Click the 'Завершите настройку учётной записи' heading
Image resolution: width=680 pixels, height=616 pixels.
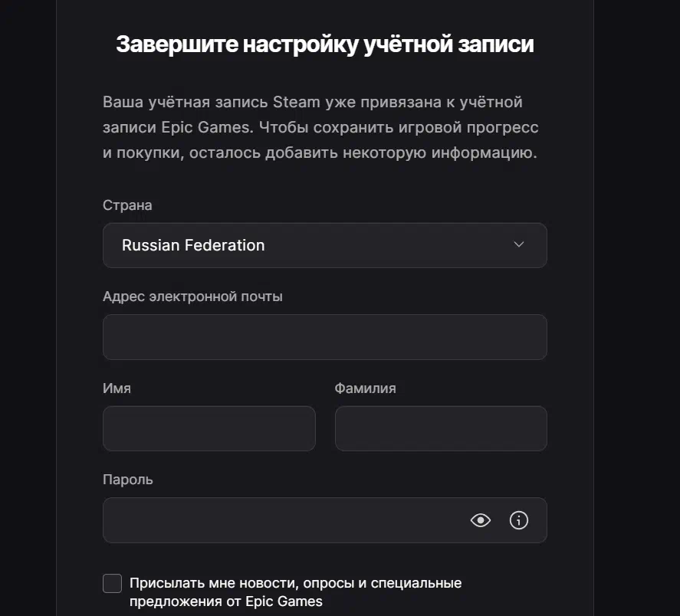pyautogui.click(x=325, y=44)
